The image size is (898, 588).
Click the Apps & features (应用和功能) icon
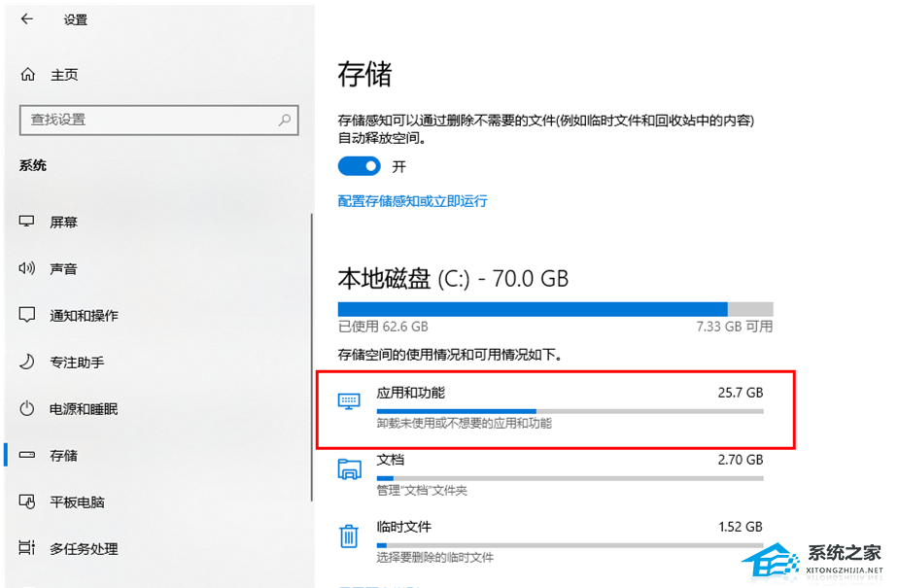pyautogui.click(x=348, y=401)
